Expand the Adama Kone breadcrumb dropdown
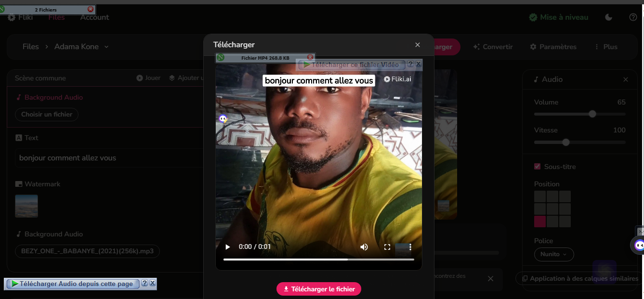 pos(106,47)
